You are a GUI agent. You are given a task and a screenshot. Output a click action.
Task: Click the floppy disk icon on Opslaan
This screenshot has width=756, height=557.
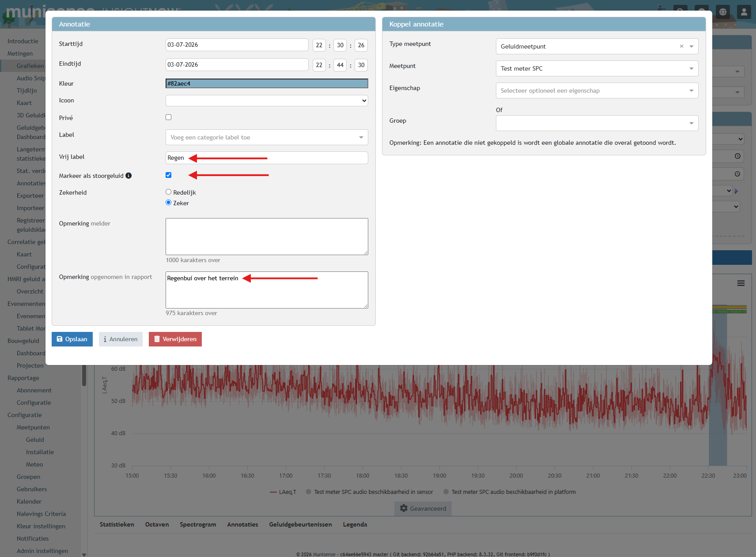coord(60,339)
